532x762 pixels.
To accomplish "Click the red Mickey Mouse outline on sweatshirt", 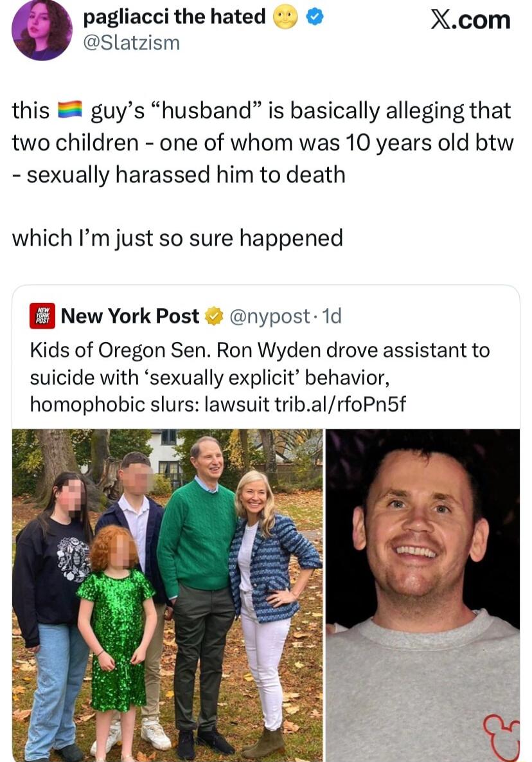I will [501, 738].
